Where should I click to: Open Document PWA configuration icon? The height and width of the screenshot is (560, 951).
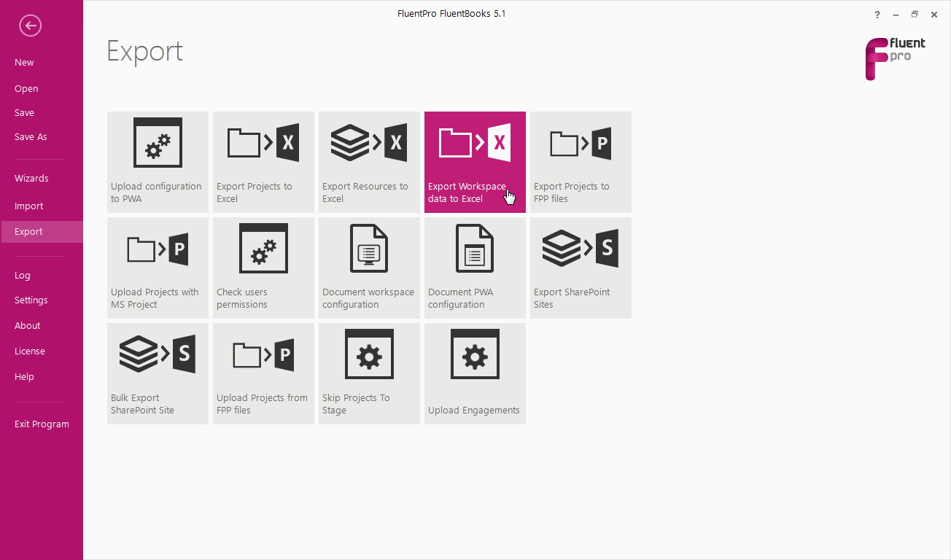[475, 249]
